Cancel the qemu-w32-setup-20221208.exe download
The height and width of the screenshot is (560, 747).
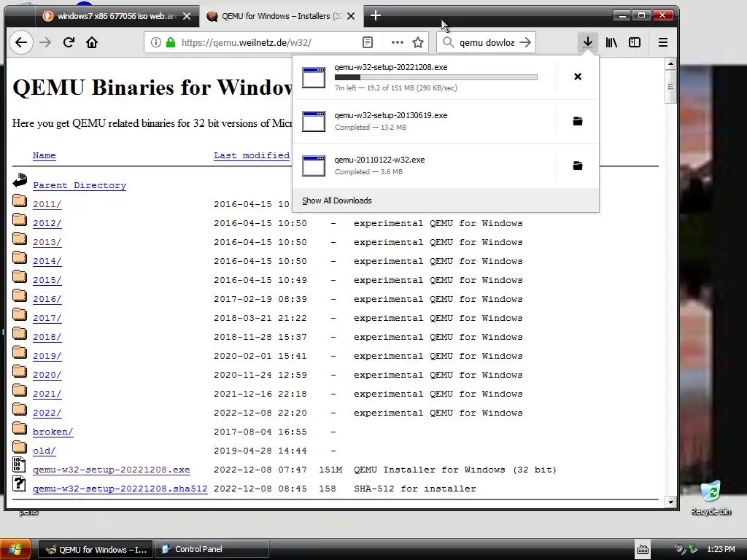[578, 77]
